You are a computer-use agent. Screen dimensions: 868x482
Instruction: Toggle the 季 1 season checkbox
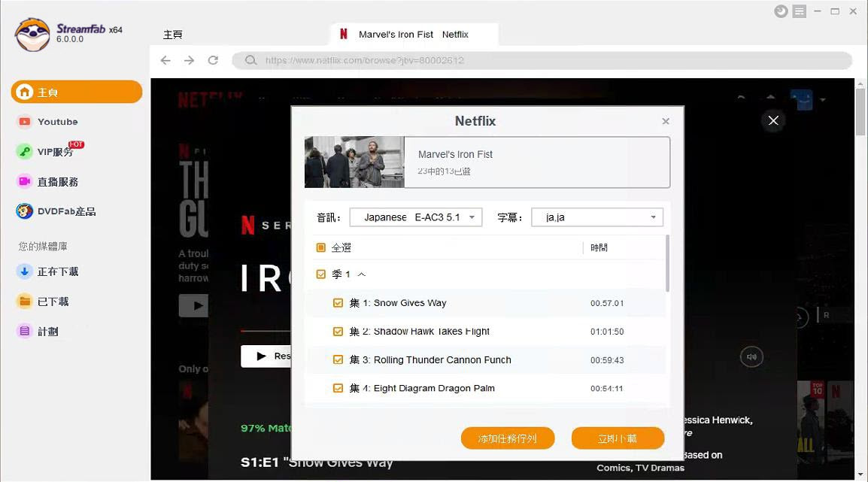point(320,274)
